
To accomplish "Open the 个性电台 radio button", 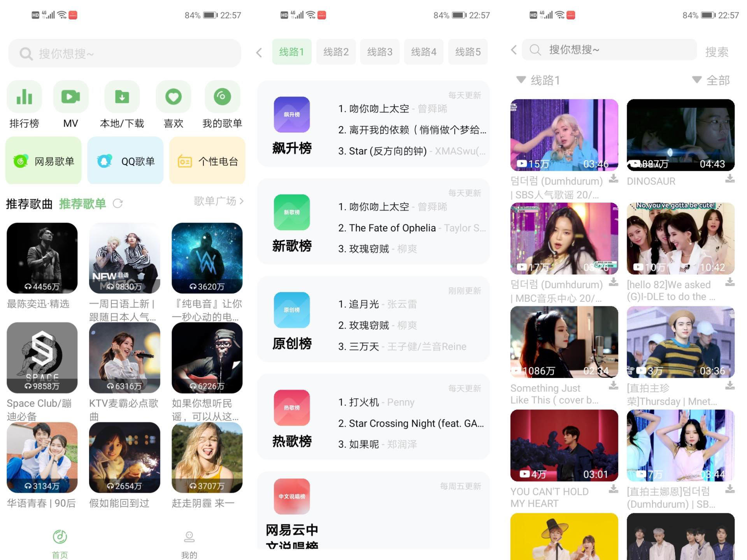I will point(207,161).
